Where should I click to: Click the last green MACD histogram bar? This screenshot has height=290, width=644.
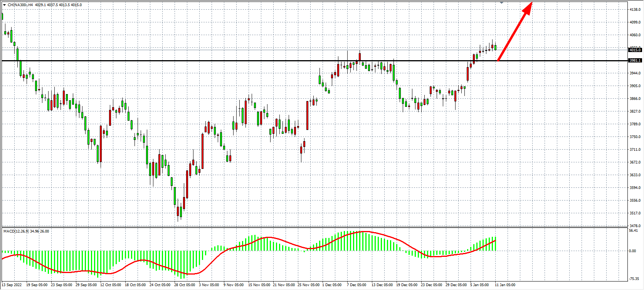point(495,244)
